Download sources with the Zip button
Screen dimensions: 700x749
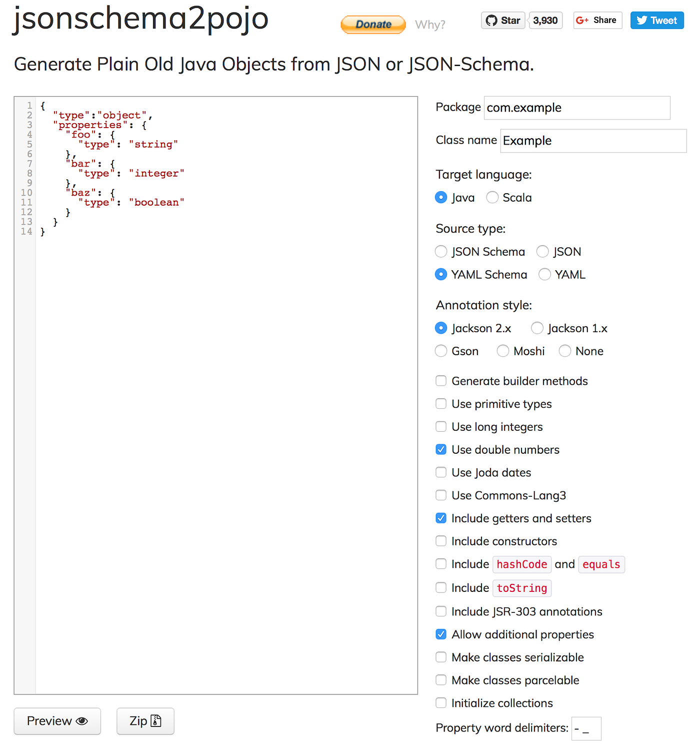point(145,721)
